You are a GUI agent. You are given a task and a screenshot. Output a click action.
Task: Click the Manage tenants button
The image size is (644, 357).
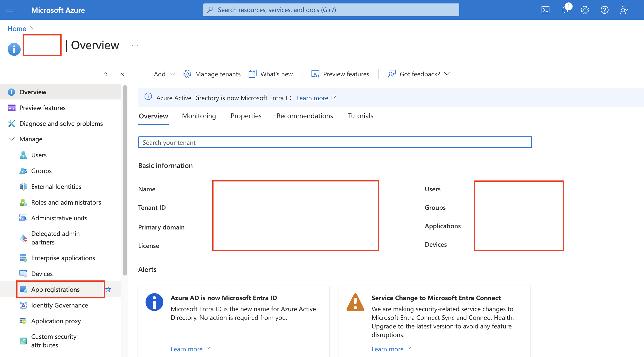(212, 74)
